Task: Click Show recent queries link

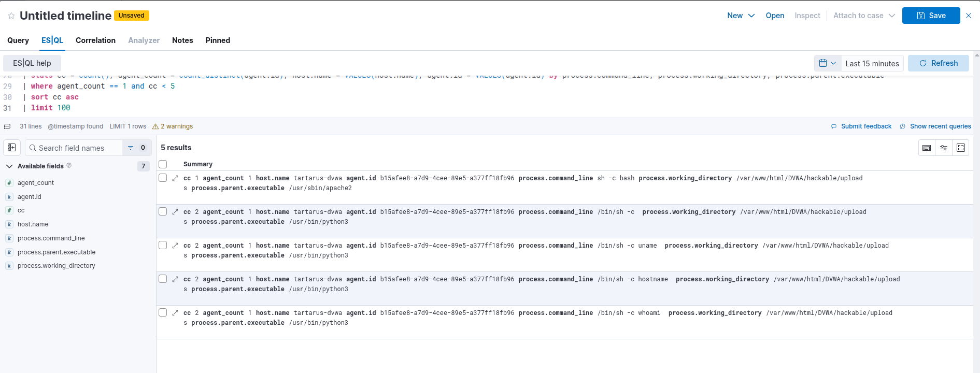Action: (x=940, y=126)
